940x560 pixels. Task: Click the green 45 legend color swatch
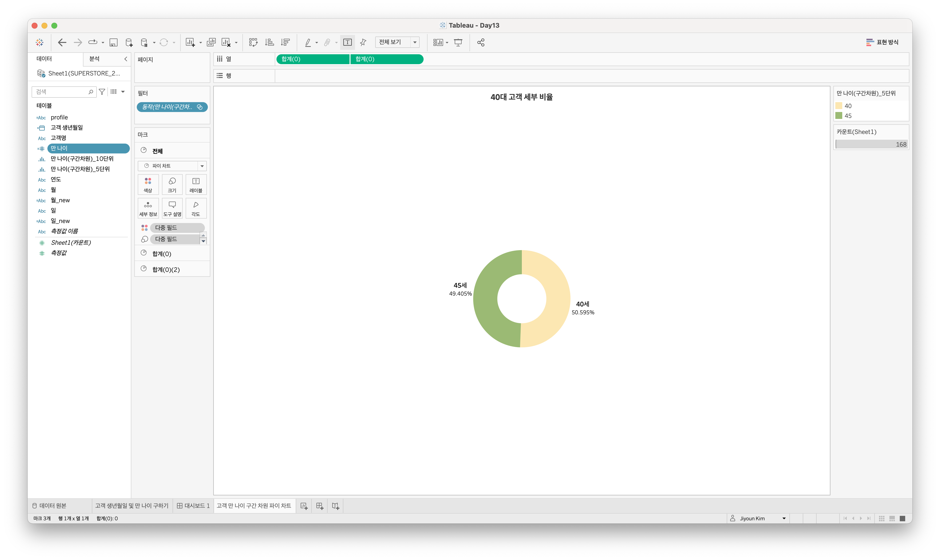(x=839, y=116)
